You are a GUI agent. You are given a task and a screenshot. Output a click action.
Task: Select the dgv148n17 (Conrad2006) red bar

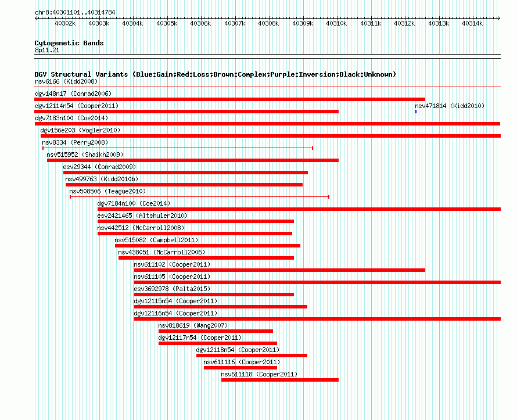pos(230,99)
